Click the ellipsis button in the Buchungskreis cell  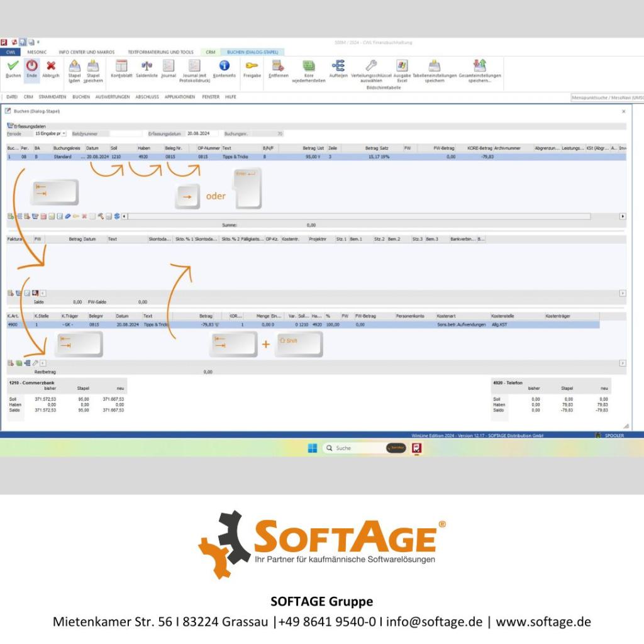[x=82, y=157]
